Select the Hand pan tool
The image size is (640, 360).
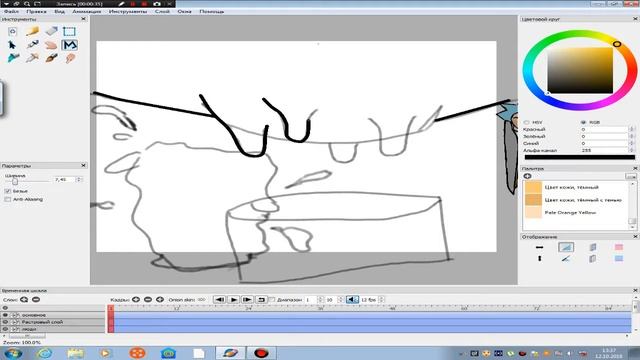pos(51,45)
